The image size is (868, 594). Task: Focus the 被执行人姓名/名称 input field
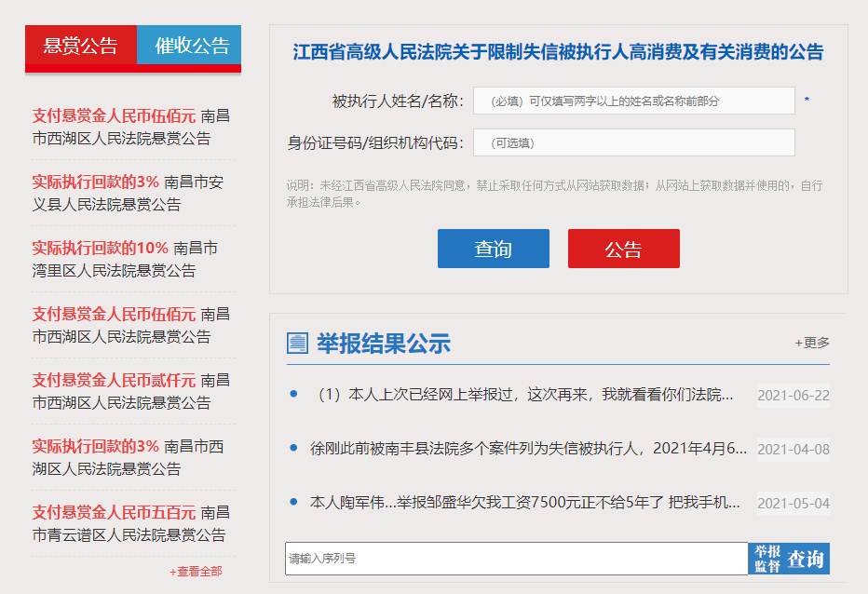point(634,101)
